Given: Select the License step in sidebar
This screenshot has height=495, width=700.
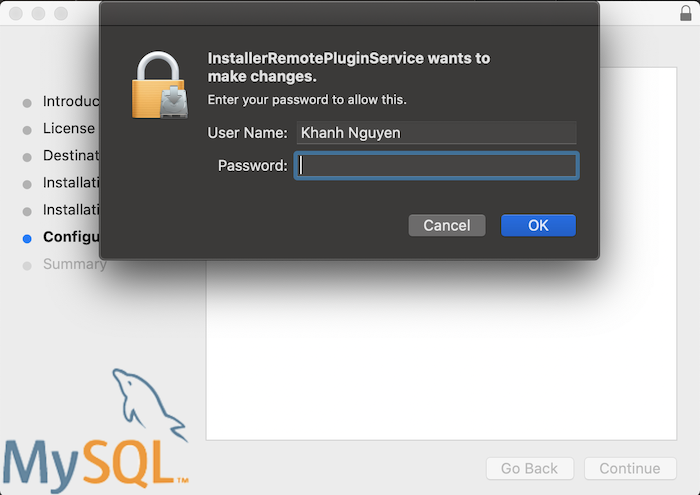Looking at the screenshot, I should (69, 129).
